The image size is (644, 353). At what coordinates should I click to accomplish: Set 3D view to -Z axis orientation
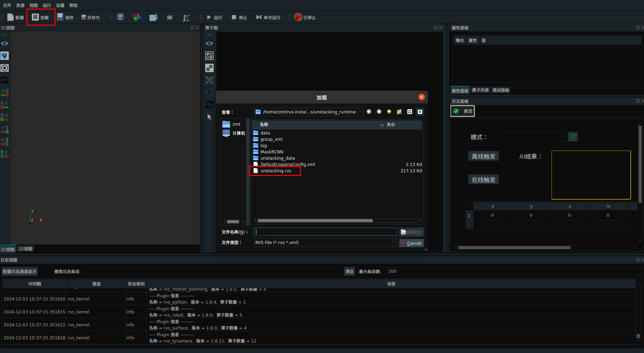[5, 154]
